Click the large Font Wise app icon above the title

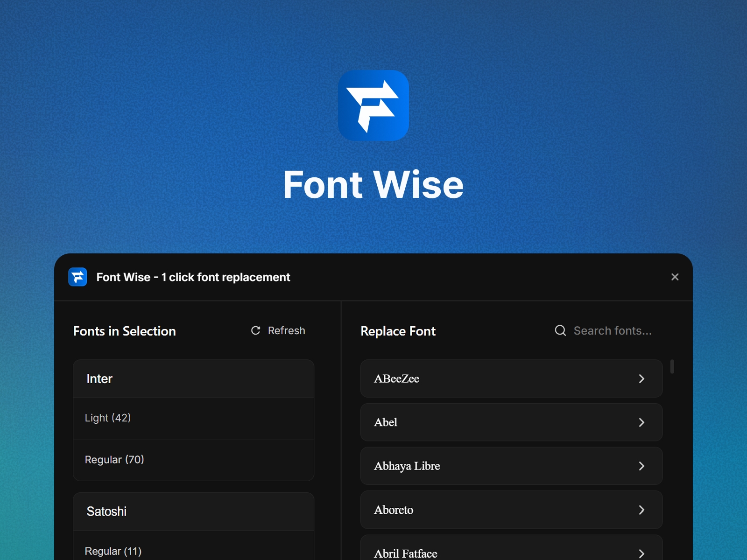373,105
